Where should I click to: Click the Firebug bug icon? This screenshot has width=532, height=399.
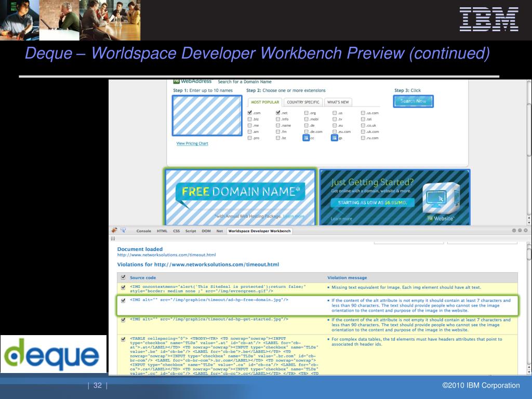tap(114, 230)
